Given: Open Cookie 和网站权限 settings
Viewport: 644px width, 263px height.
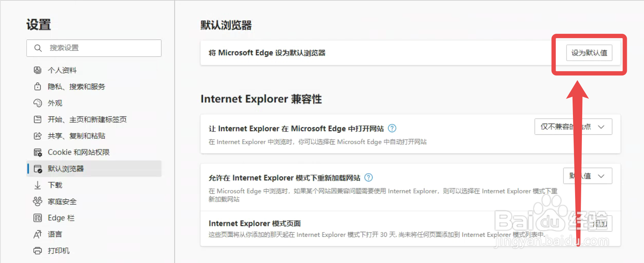Looking at the screenshot, I should point(94,152).
